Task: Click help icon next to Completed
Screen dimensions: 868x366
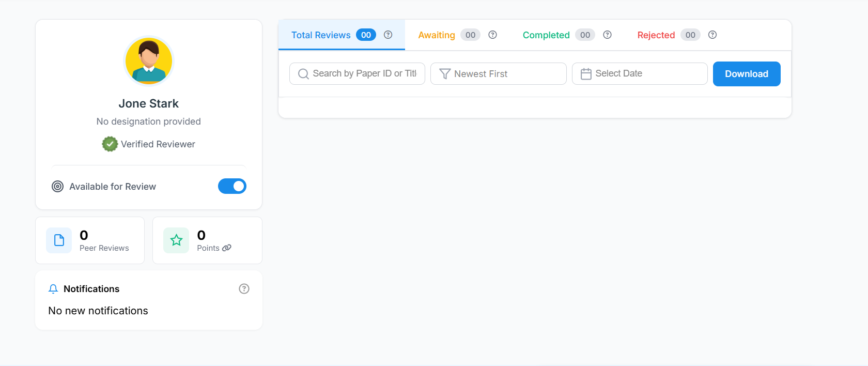Action: tap(607, 35)
